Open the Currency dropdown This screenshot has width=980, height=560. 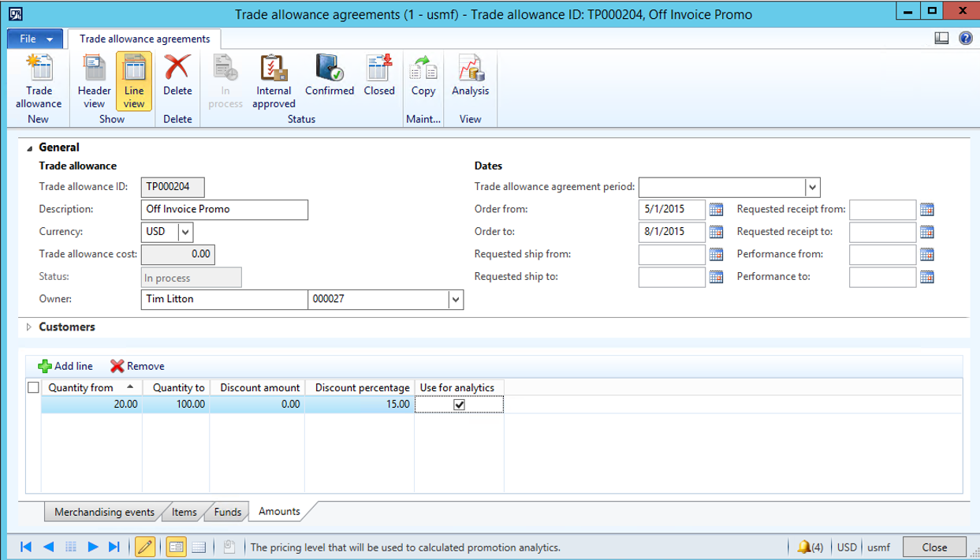pos(185,232)
